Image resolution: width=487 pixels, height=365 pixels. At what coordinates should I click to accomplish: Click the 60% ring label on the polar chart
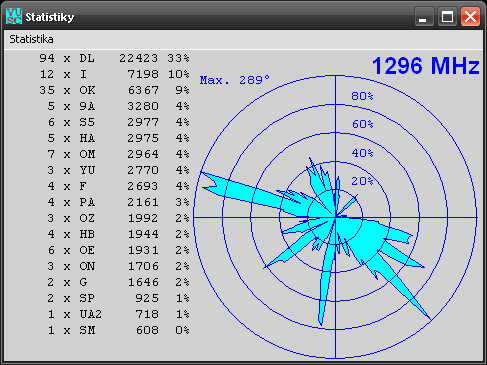(362, 124)
